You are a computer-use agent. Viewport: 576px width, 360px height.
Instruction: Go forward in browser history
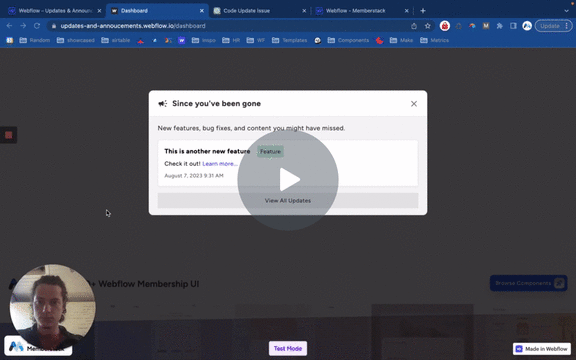(x=23, y=26)
